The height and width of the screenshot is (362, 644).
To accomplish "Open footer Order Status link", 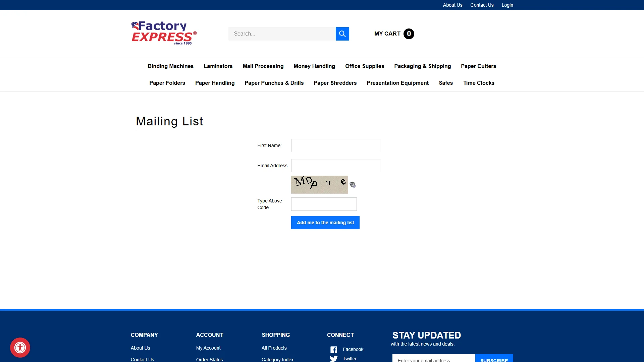I will pyautogui.click(x=209, y=359).
